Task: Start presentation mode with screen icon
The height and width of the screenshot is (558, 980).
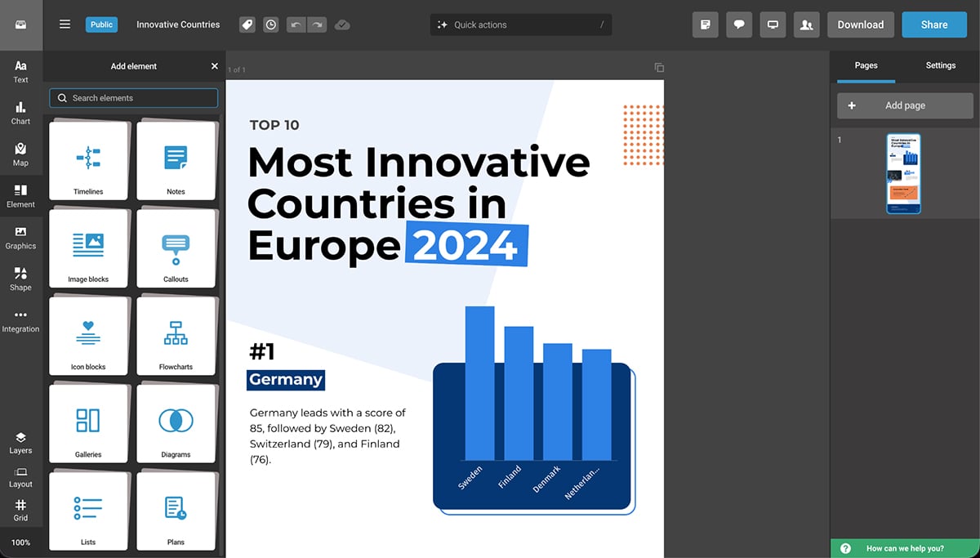Action: coord(773,25)
